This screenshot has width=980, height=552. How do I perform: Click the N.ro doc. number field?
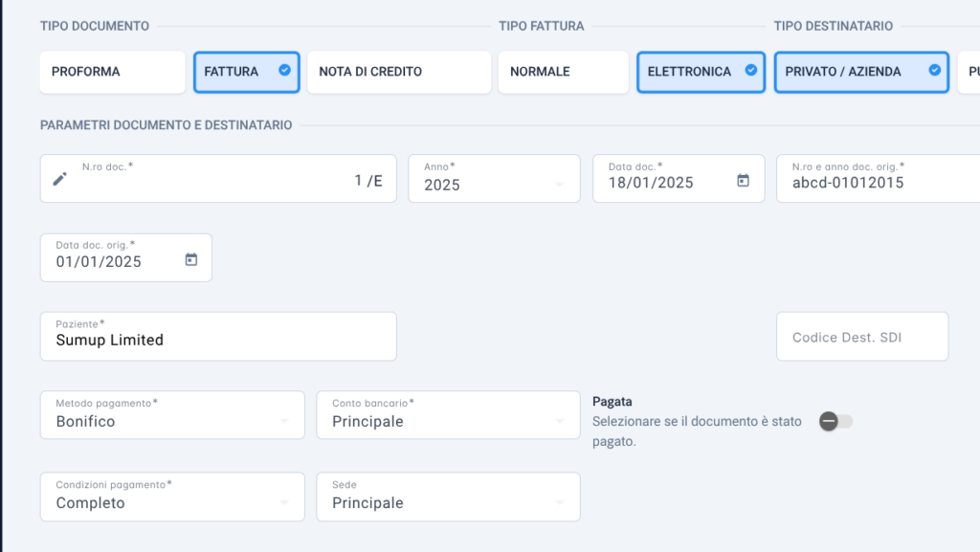coord(218,179)
